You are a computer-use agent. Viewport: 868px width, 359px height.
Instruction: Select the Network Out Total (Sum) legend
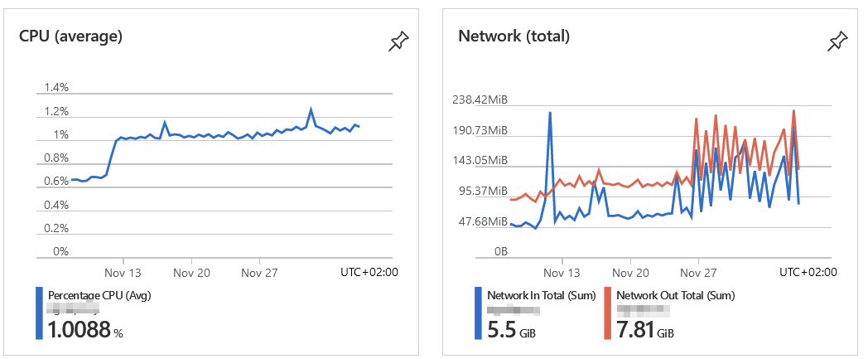coord(675,295)
